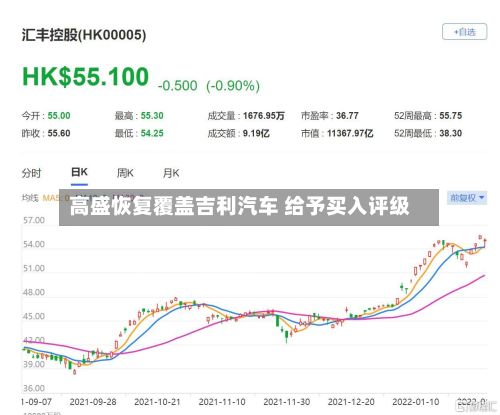Select 最高 value 55.30
Screen dimensions: 500x415
152,116
